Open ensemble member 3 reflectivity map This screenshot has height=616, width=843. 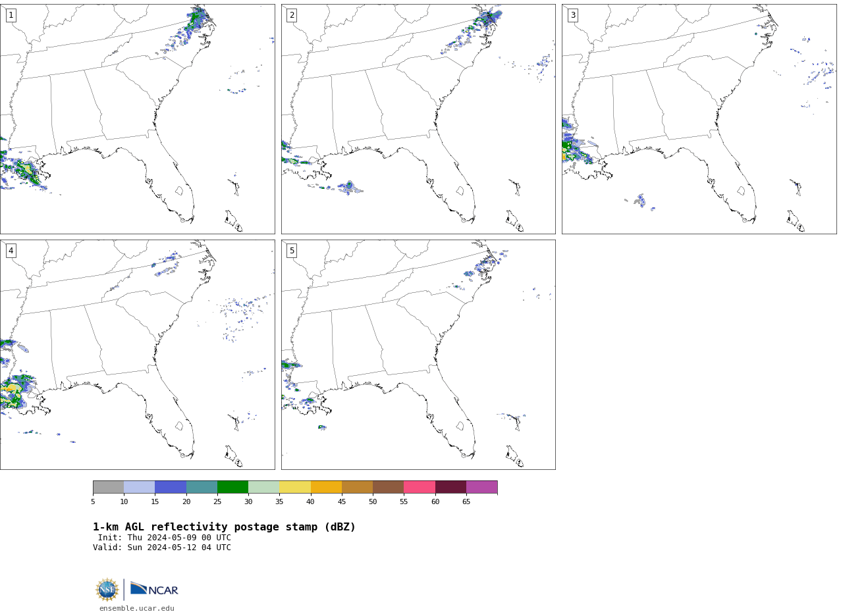(699, 119)
